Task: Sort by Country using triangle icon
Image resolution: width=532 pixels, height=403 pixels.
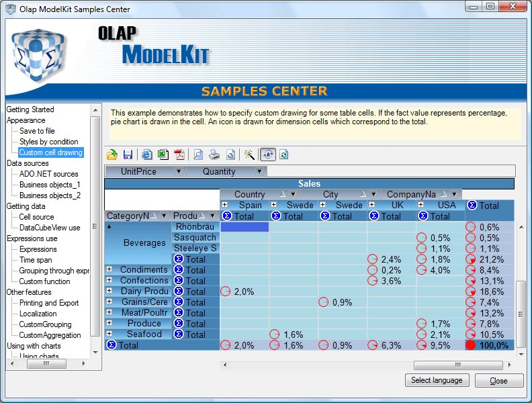Action: coord(282,194)
